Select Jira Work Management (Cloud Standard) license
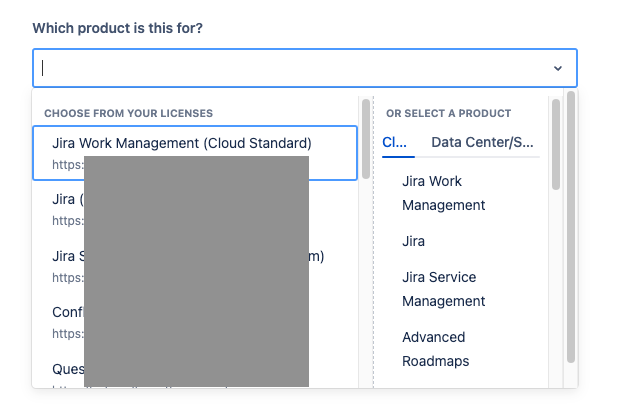This screenshot has width=639, height=418. click(x=195, y=153)
